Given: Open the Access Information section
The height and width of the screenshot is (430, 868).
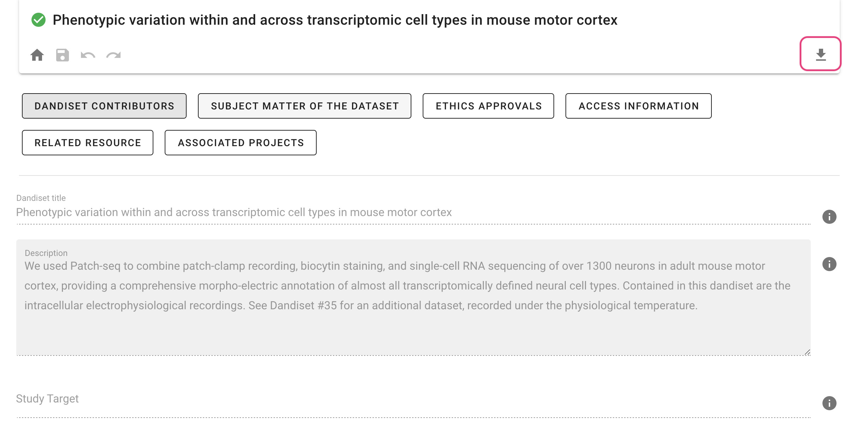Looking at the screenshot, I should (x=638, y=106).
